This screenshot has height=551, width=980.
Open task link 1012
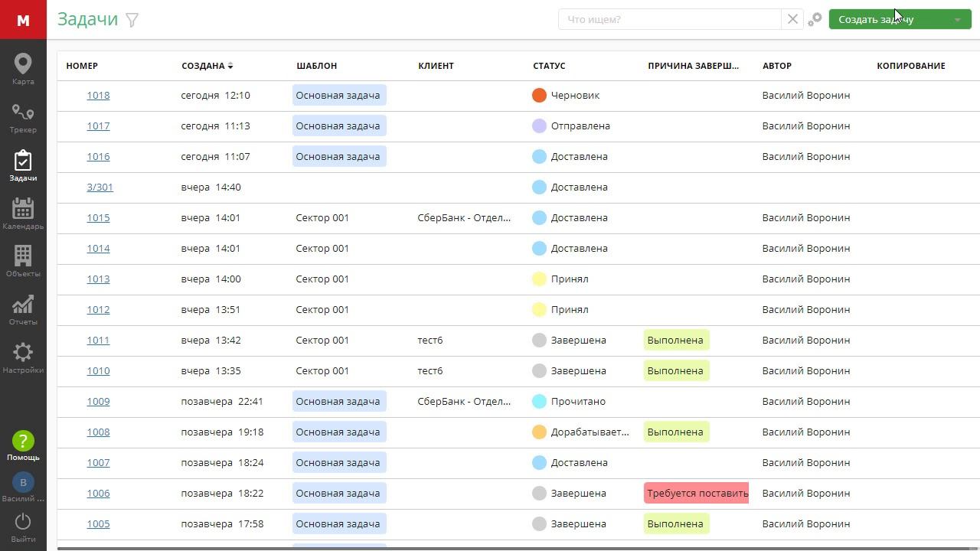tap(98, 310)
